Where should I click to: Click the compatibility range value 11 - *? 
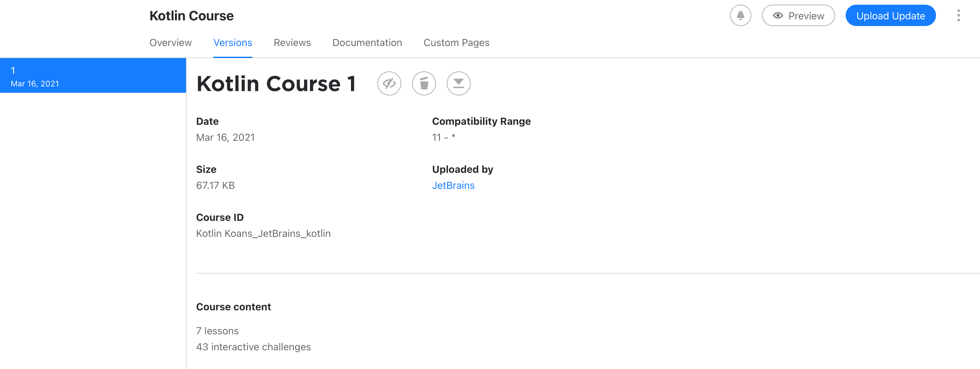point(443,137)
